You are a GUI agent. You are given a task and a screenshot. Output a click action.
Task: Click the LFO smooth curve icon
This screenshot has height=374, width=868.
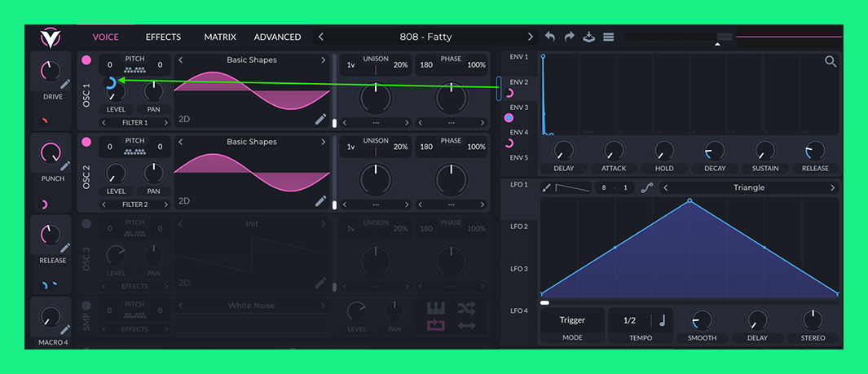click(x=647, y=188)
